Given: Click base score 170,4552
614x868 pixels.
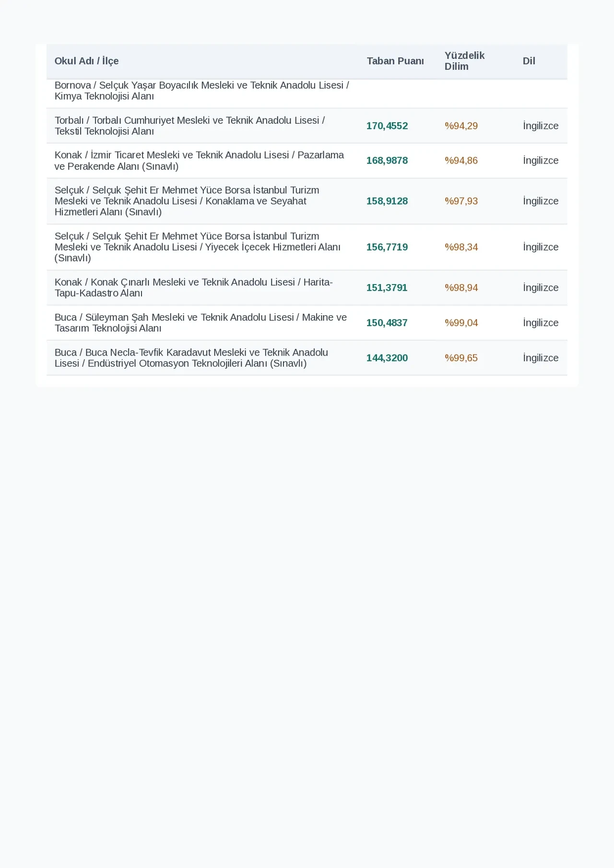Looking at the screenshot, I should (x=387, y=126).
